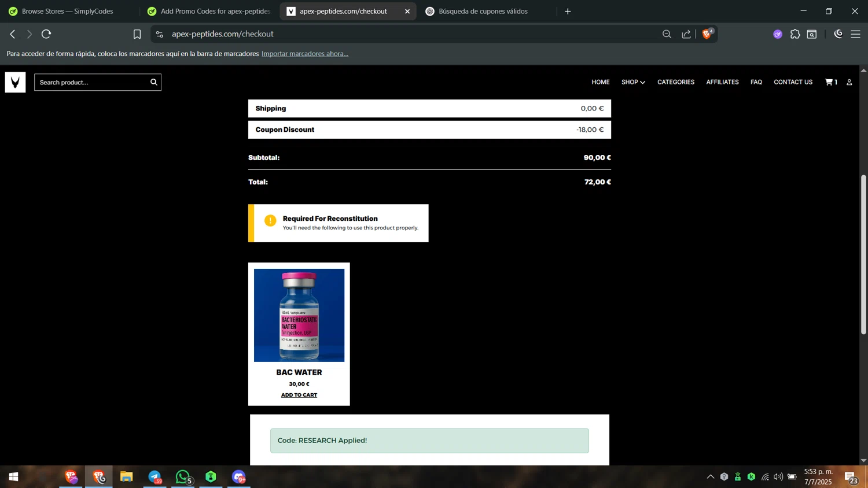Show the sidebar panel icon

pyautogui.click(x=812, y=34)
